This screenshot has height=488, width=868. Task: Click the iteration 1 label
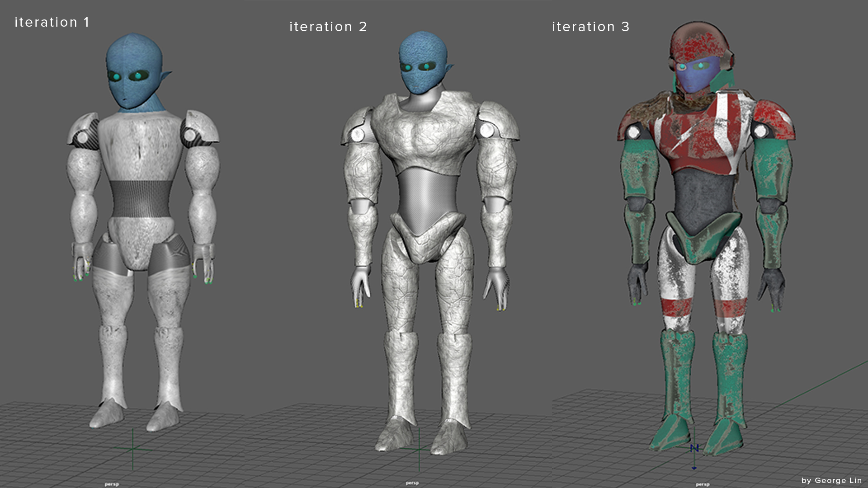coord(52,22)
